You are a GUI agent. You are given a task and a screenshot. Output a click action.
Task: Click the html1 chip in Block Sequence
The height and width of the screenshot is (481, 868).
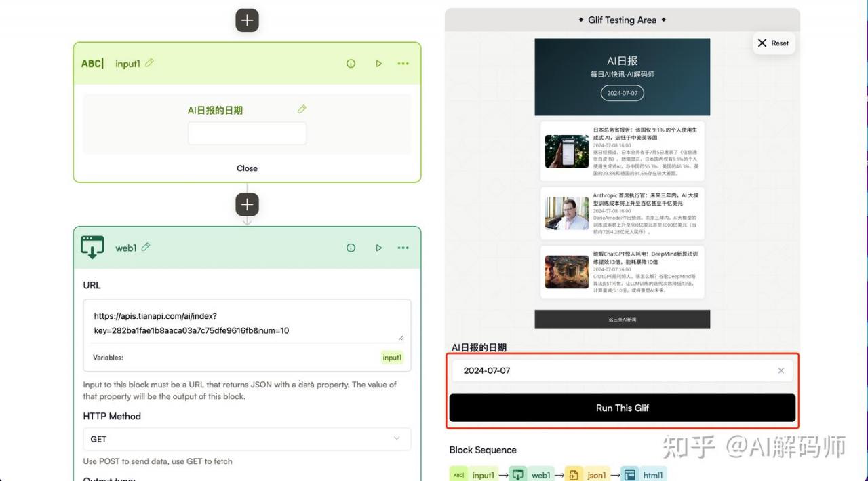coord(644,475)
